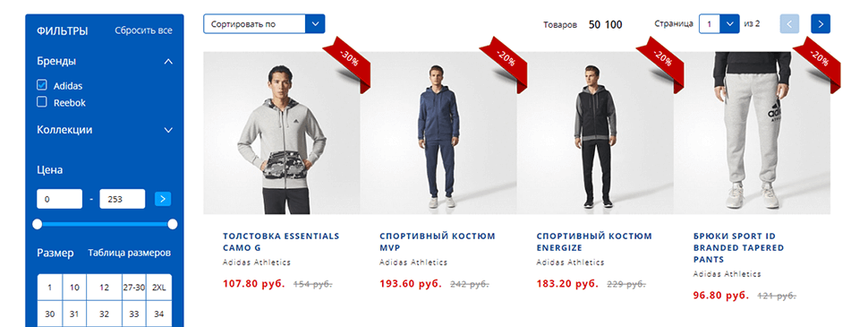Select size 2XL in the size grid

pos(159,288)
